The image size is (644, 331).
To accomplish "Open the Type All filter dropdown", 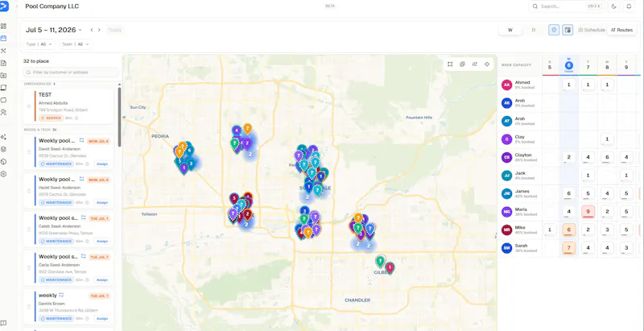I will point(39,44).
